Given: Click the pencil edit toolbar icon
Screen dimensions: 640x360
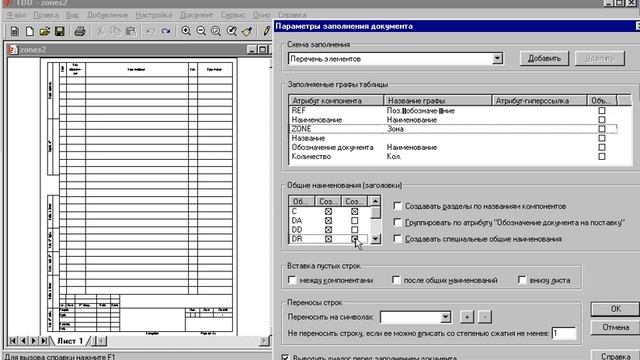Looking at the screenshot, I should [x=267, y=31].
